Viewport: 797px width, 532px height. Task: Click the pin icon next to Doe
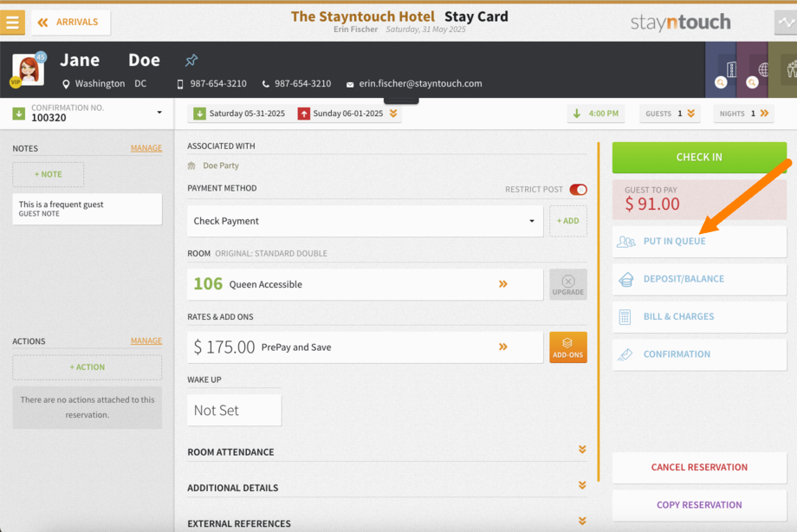191,61
